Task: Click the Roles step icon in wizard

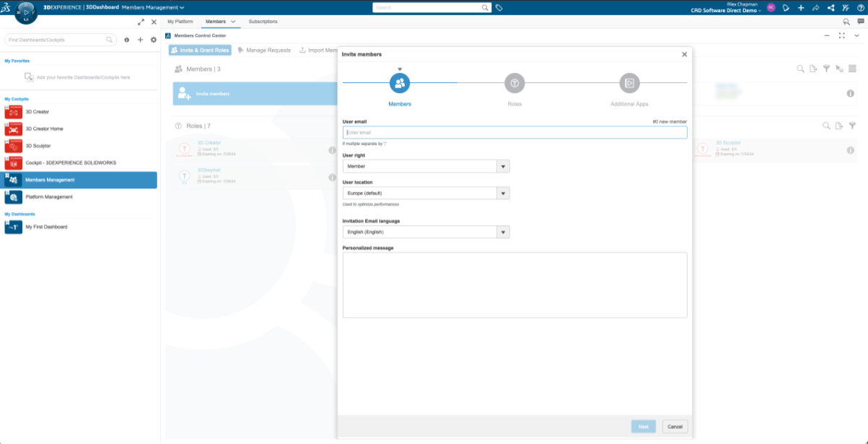Action: (514, 83)
